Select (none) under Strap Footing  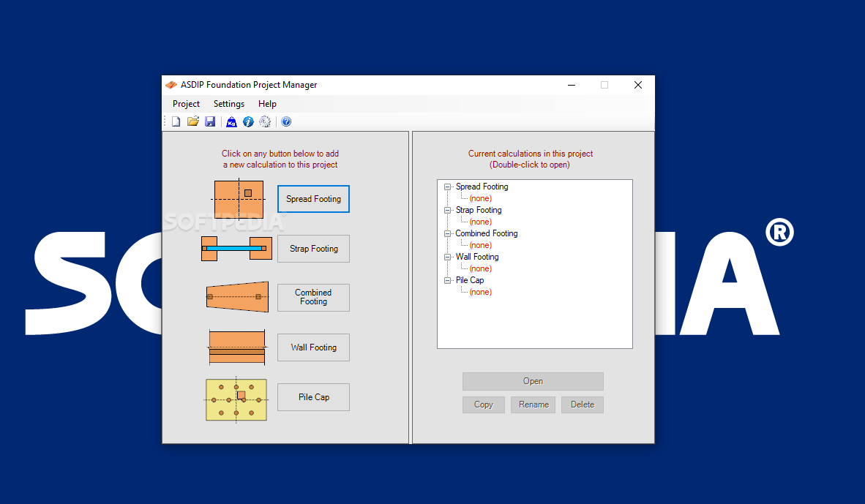pos(481,222)
